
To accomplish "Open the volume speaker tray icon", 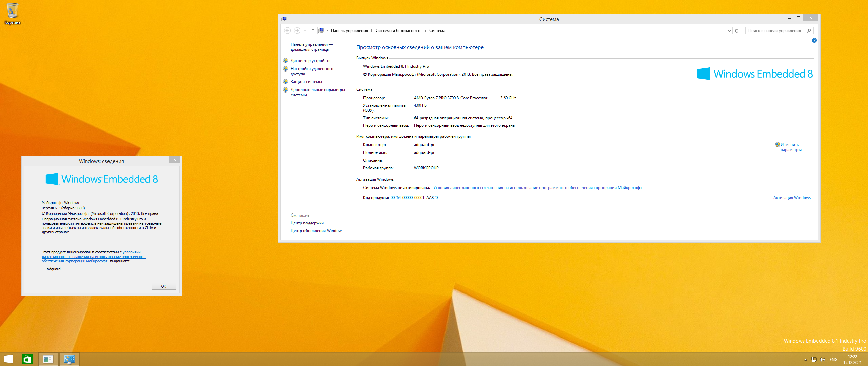I will click(822, 360).
